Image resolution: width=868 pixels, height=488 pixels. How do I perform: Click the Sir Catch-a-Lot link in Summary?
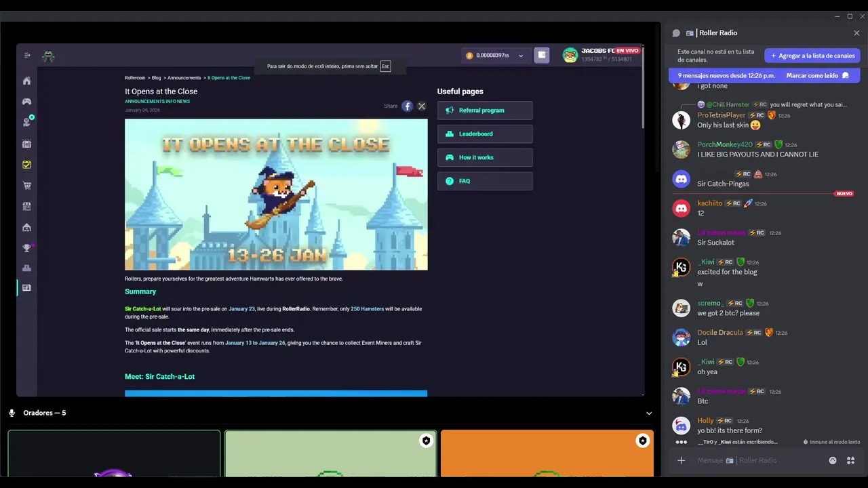pos(143,309)
